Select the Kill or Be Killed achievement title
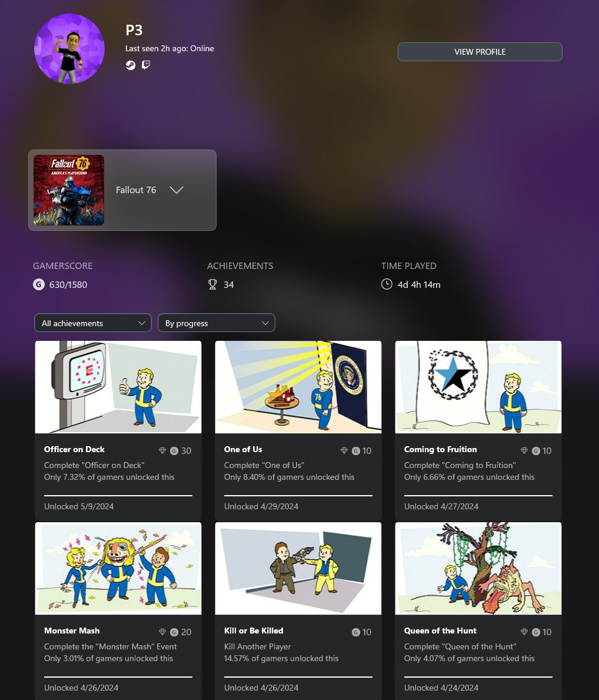The height and width of the screenshot is (700, 599). point(254,631)
